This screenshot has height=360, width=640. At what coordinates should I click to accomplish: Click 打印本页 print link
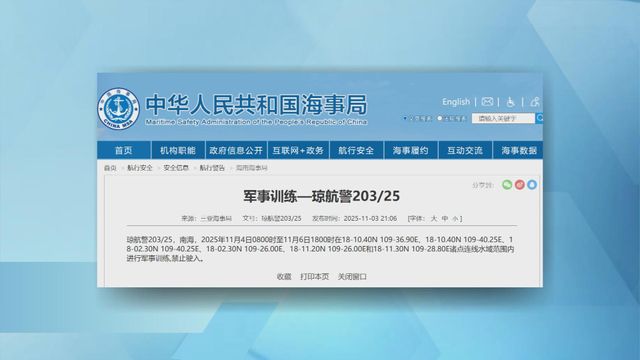click(314, 277)
